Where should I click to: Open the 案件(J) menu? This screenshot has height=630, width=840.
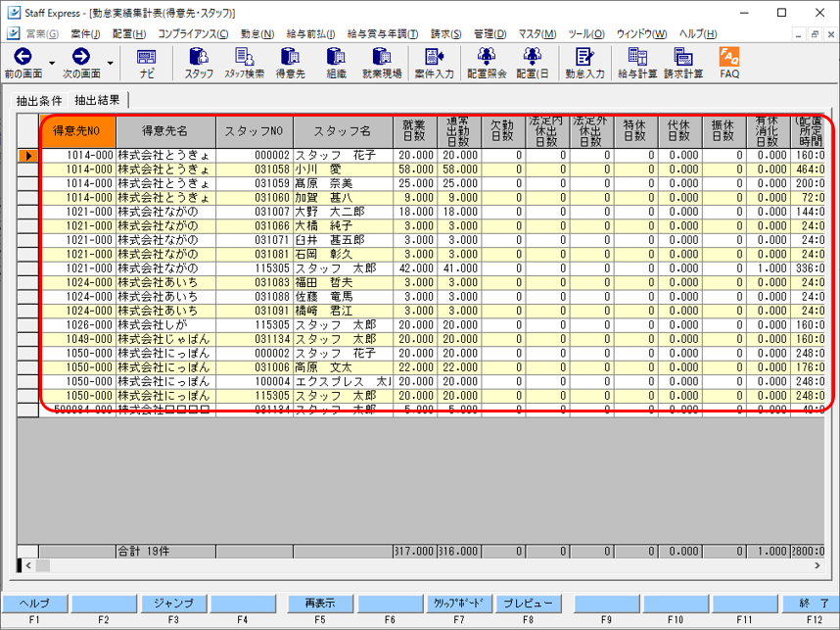[85, 33]
